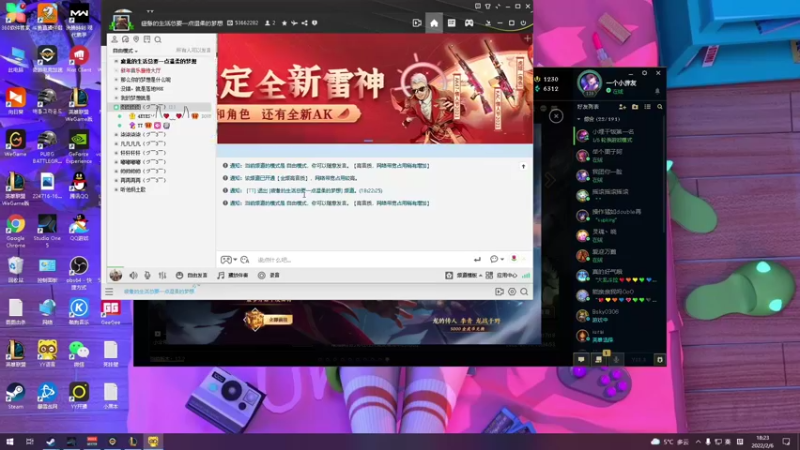Click your avatar in YY bottom toolbar

click(x=116, y=276)
